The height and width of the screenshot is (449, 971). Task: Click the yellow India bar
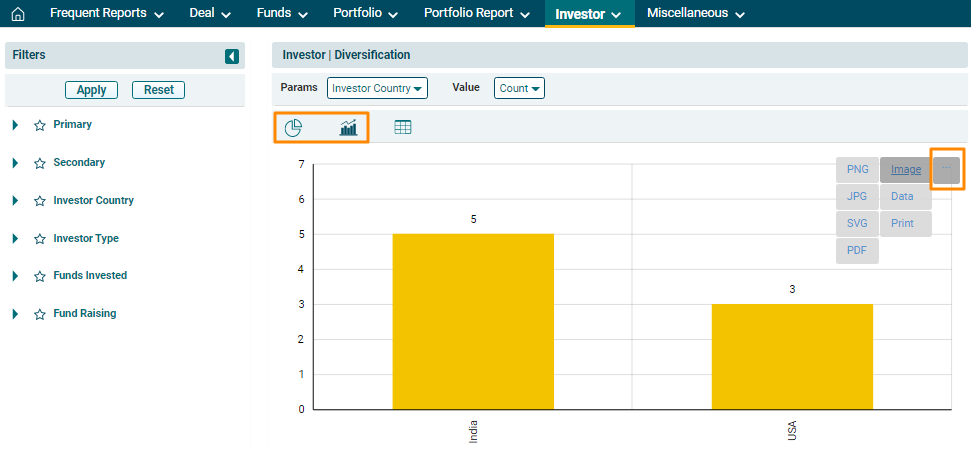[472, 320]
